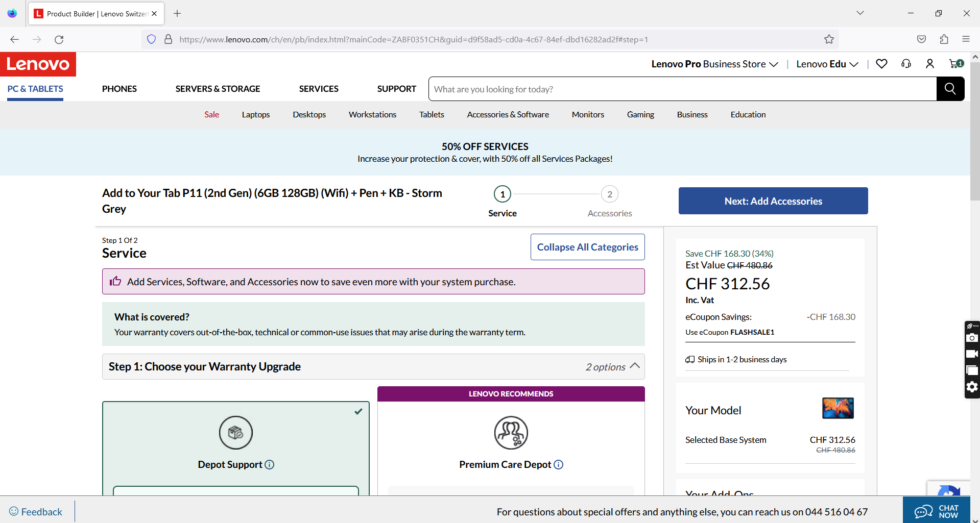Open the info icon beside Depot Support
Viewport: 980px width, 523px height.
pos(270,465)
